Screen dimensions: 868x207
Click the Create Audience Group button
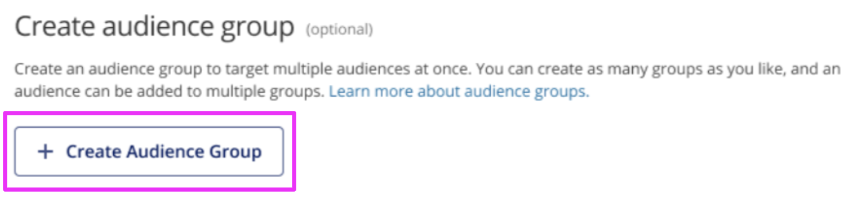click(x=148, y=152)
